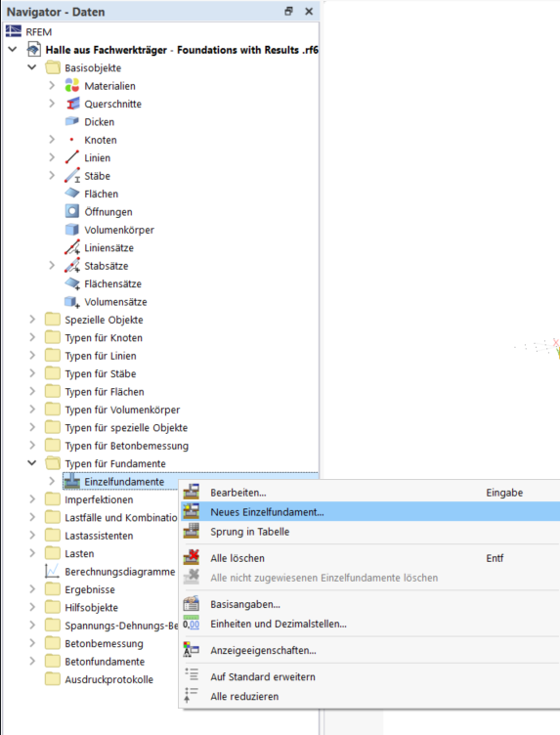The height and width of the screenshot is (735, 560).
Task: Click the Linien line icon
Action: click(71, 157)
